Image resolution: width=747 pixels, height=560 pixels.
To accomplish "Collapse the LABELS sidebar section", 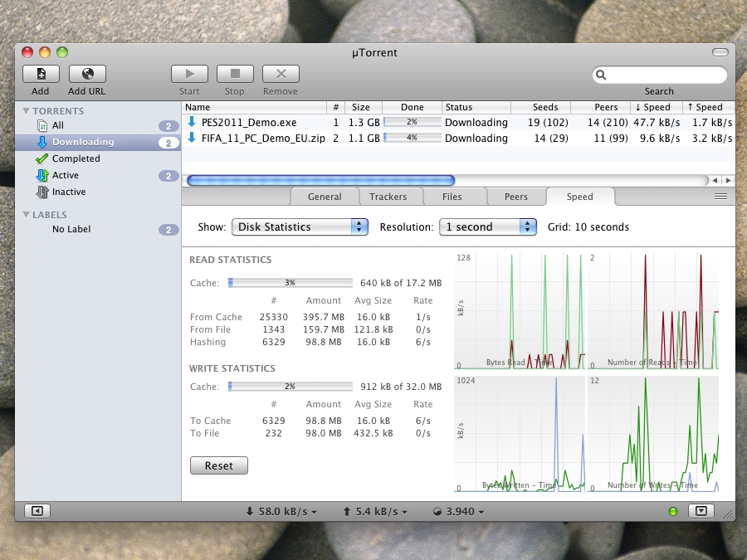I will (x=27, y=215).
